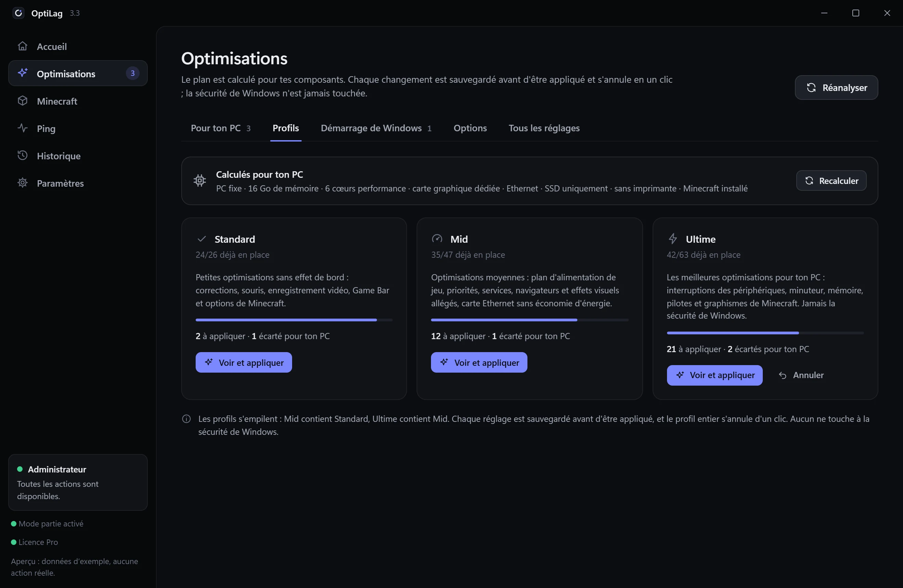903x588 pixels.
Task: Open the Paramètres gear icon
Action: point(23,183)
